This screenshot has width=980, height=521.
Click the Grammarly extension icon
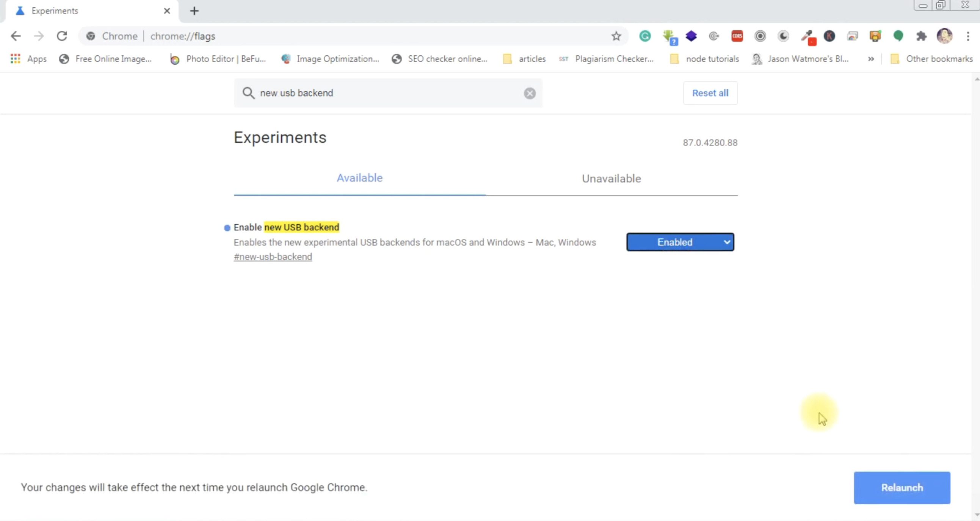tap(645, 36)
